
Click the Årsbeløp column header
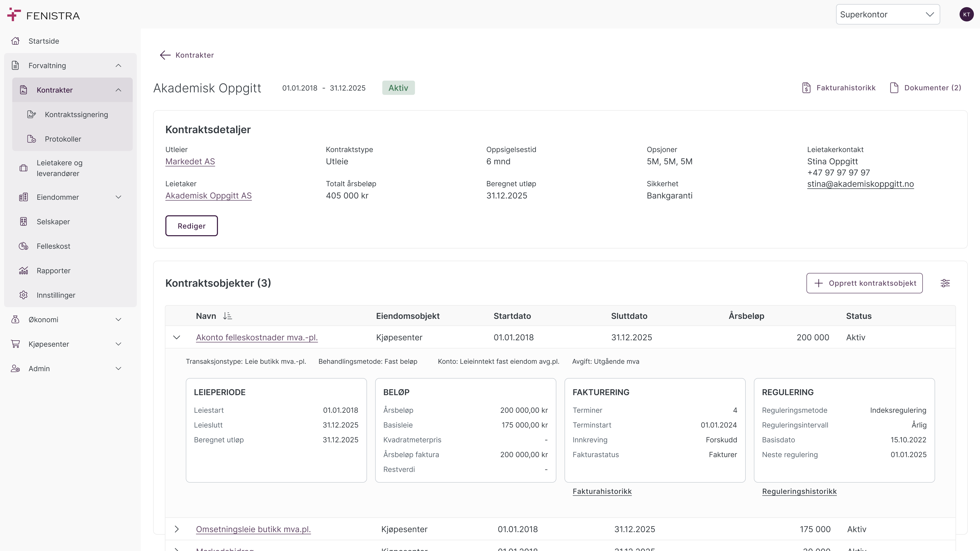tap(746, 316)
